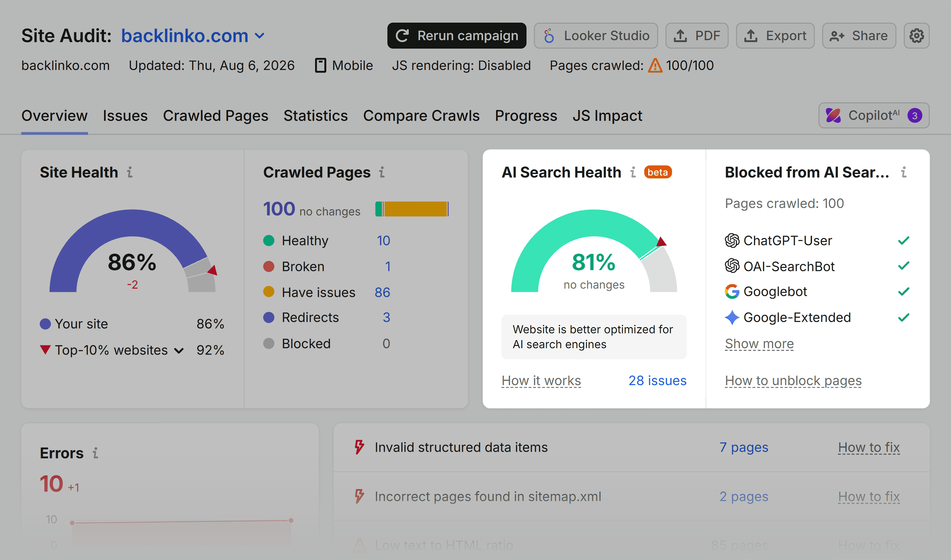
Task: Go to the Progress tab
Action: (x=526, y=116)
